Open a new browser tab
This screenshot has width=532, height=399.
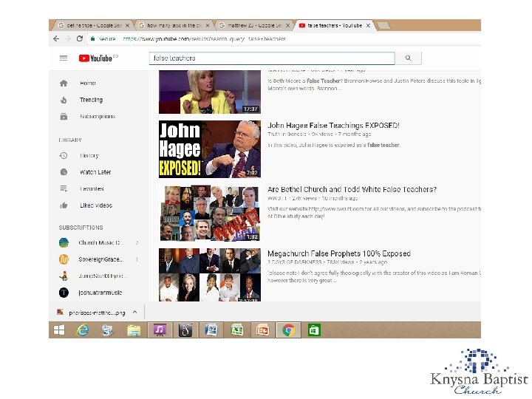point(383,25)
